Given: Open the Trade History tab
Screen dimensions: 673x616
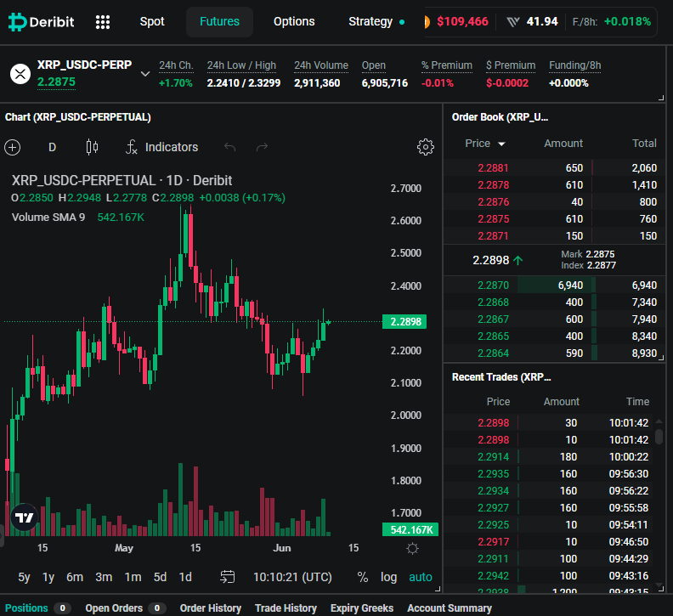Looking at the screenshot, I should coord(286,608).
